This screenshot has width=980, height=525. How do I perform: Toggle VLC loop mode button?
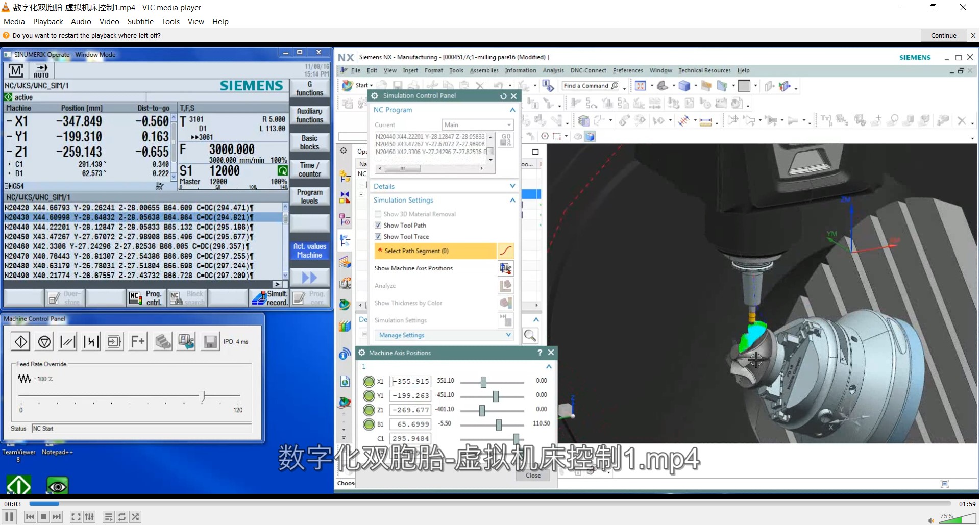122,517
